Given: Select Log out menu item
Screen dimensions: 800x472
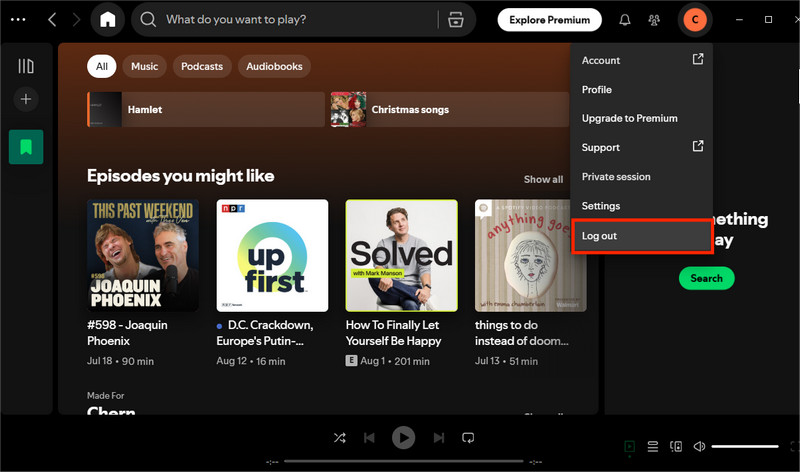Looking at the screenshot, I should (x=642, y=236).
